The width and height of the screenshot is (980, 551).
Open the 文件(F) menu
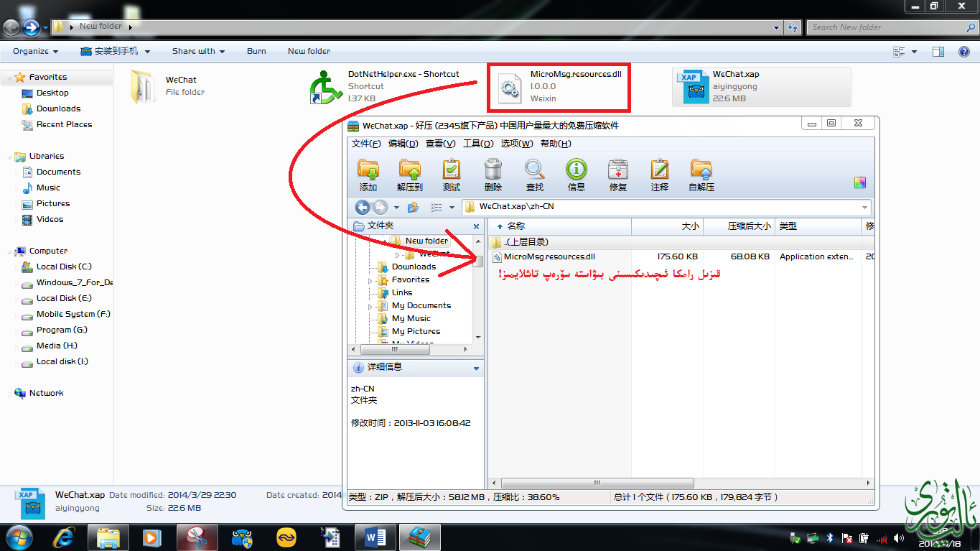point(366,144)
